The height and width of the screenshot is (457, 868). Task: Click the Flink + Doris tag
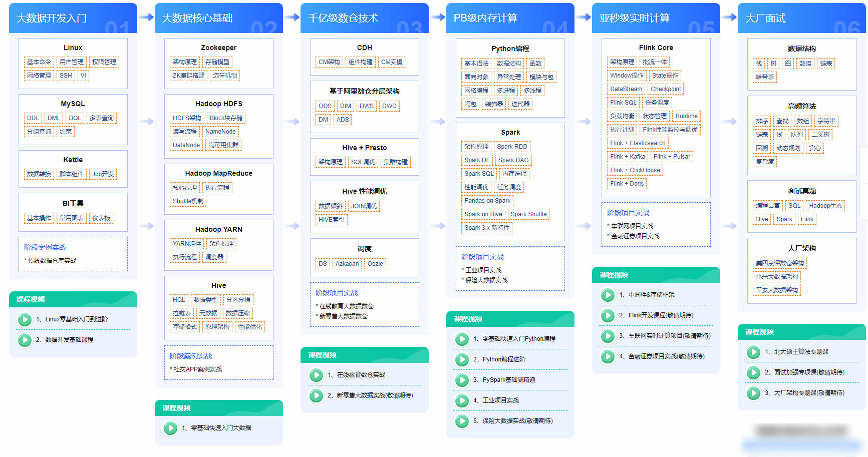point(627,184)
